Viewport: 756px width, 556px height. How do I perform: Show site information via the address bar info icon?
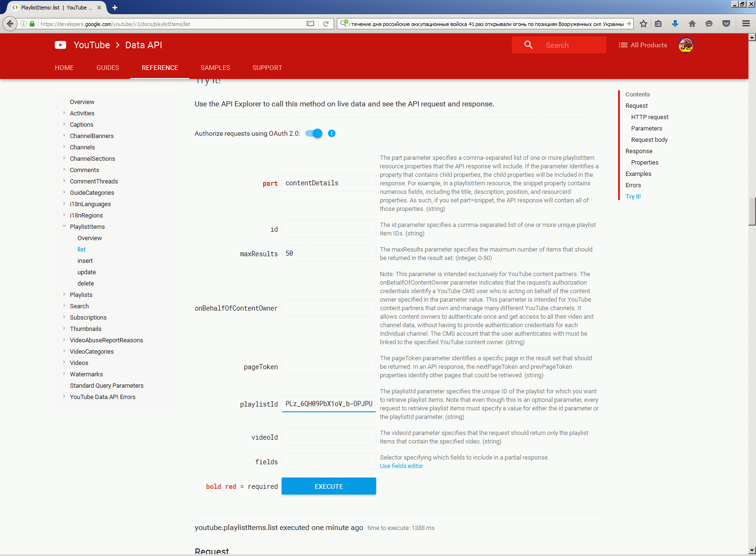coord(24,24)
